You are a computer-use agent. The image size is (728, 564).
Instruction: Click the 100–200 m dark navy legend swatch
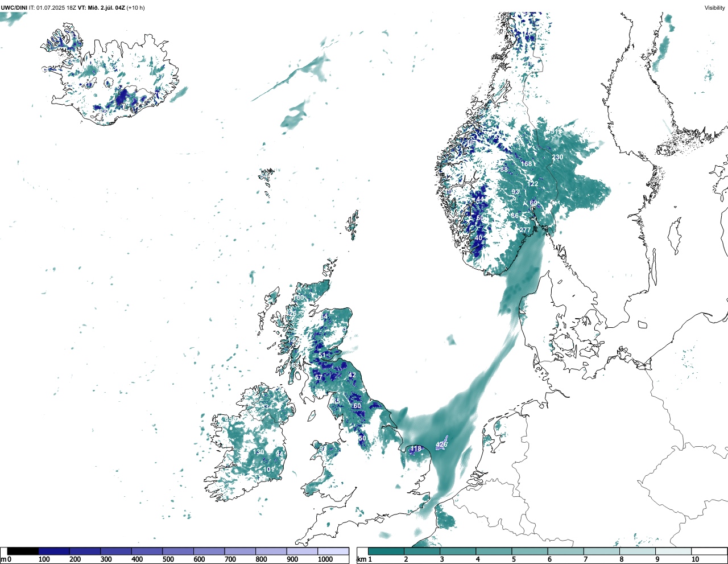(x=54, y=551)
